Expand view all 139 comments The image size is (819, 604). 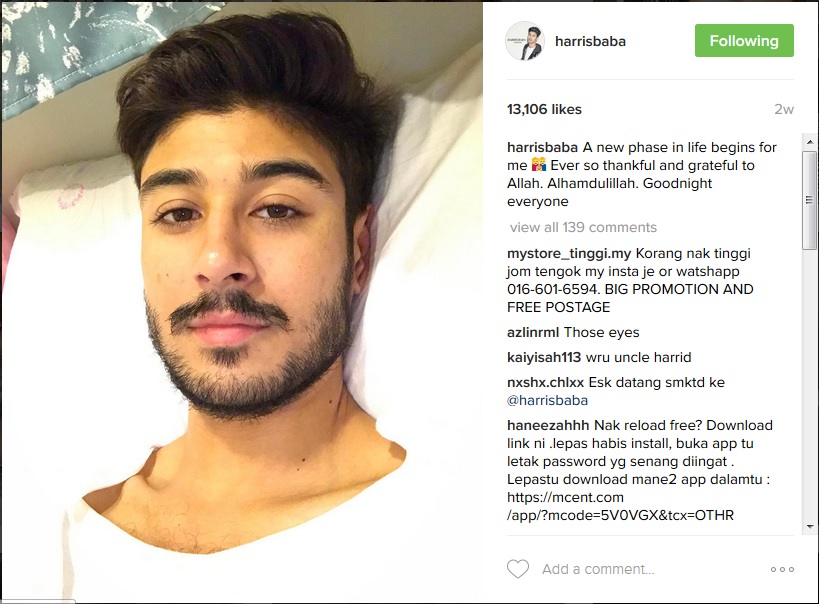pyautogui.click(x=583, y=227)
